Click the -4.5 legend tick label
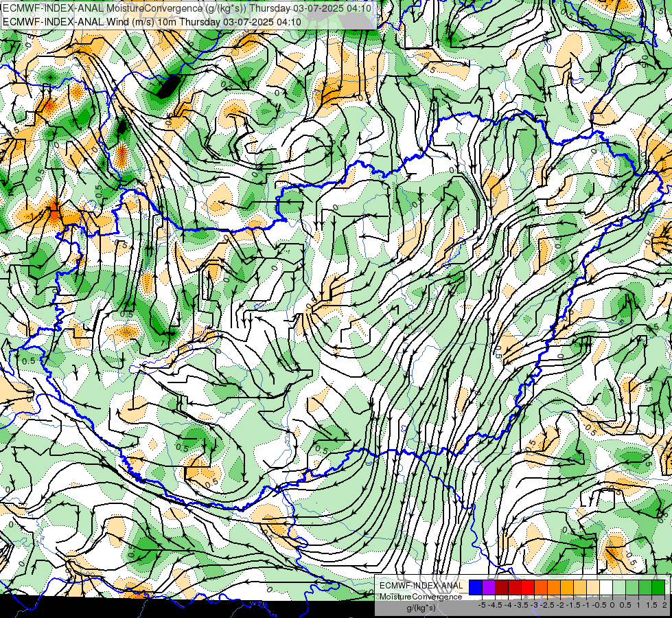Viewport: 672px width, 618px height. point(495,605)
